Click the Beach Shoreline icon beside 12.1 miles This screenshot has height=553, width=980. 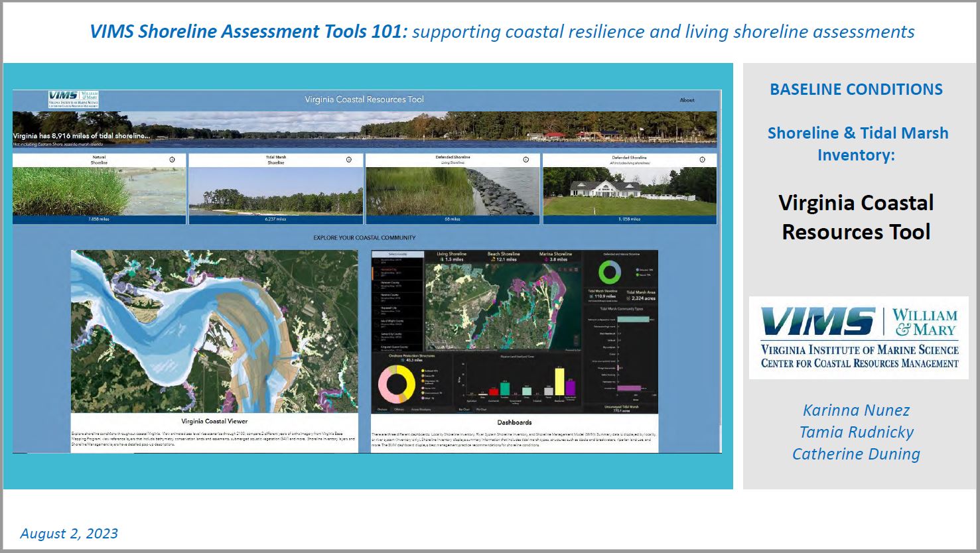[494, 259]
